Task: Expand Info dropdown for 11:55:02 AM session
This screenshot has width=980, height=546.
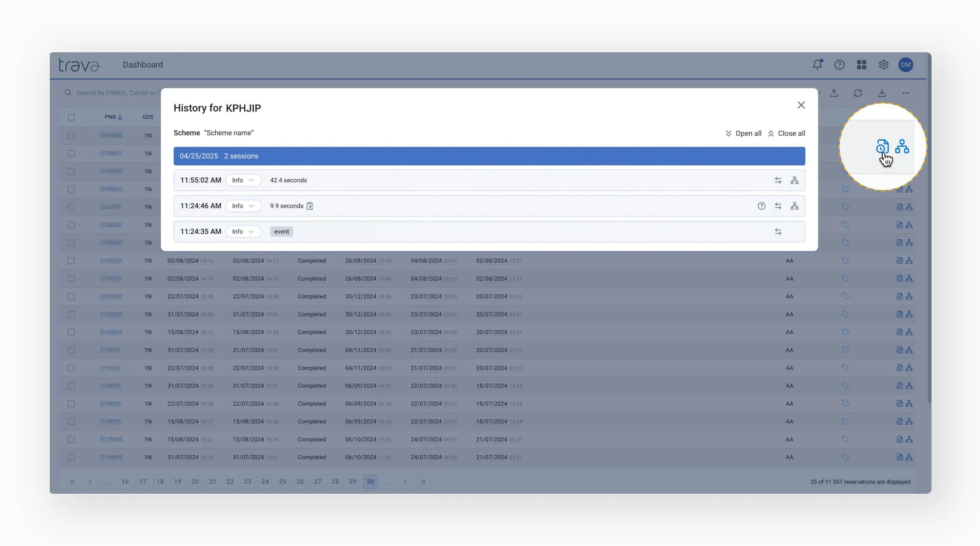Action: click(x=243, y=180)
